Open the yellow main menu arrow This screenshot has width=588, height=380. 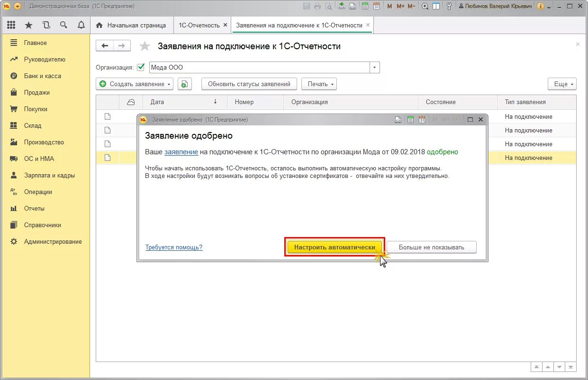18,6
